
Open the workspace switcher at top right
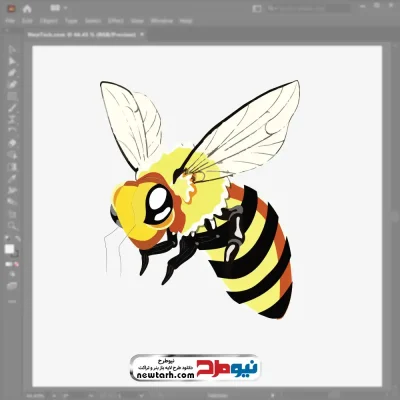click(x=257, y=9)
